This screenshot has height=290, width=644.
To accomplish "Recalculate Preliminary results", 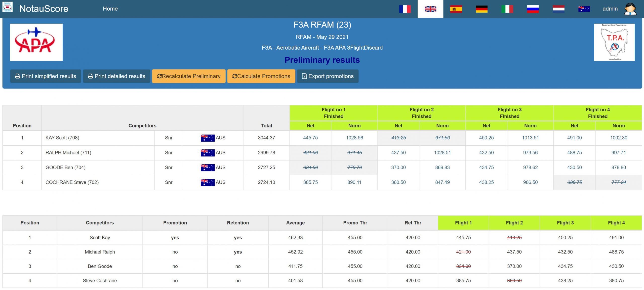I will pos(189,76).
